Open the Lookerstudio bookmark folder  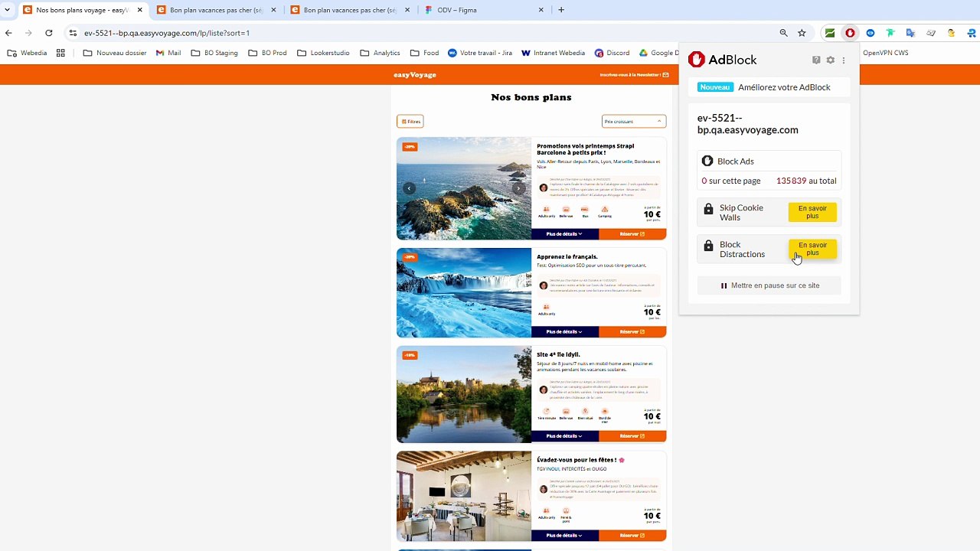[x=323, y=53]
